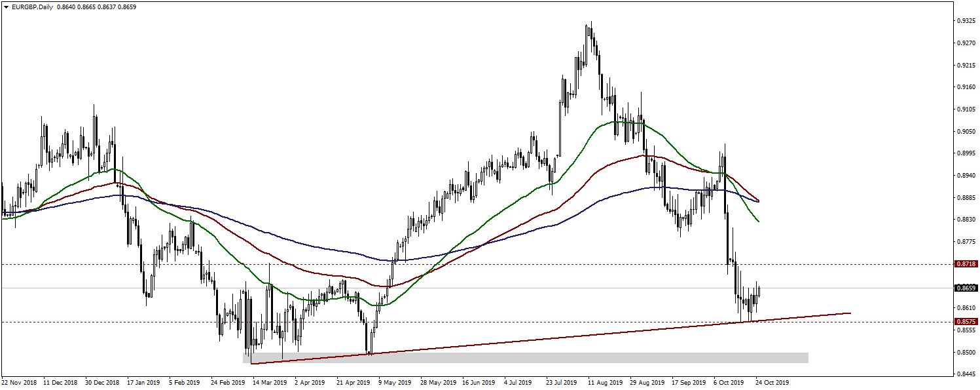Click the 17 Jan 2019 date label
This screenshot has width=980, height=390.
click(x=143, y=382)
